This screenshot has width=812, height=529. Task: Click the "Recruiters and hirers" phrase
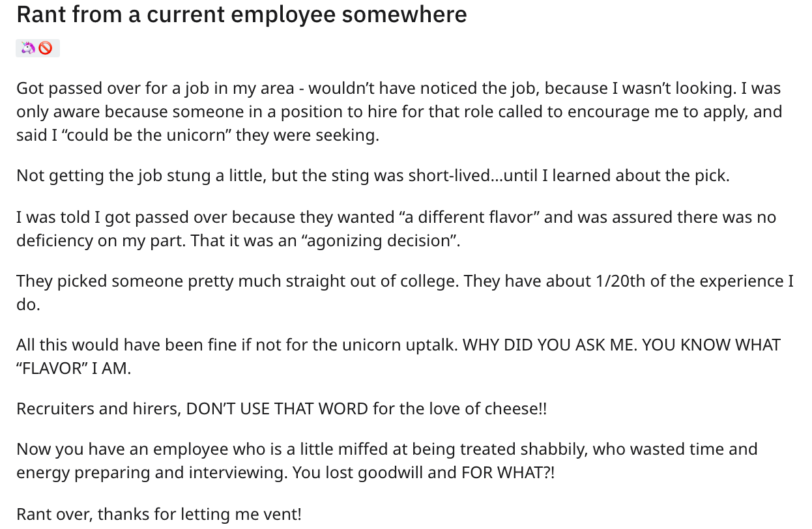[98, 408]
